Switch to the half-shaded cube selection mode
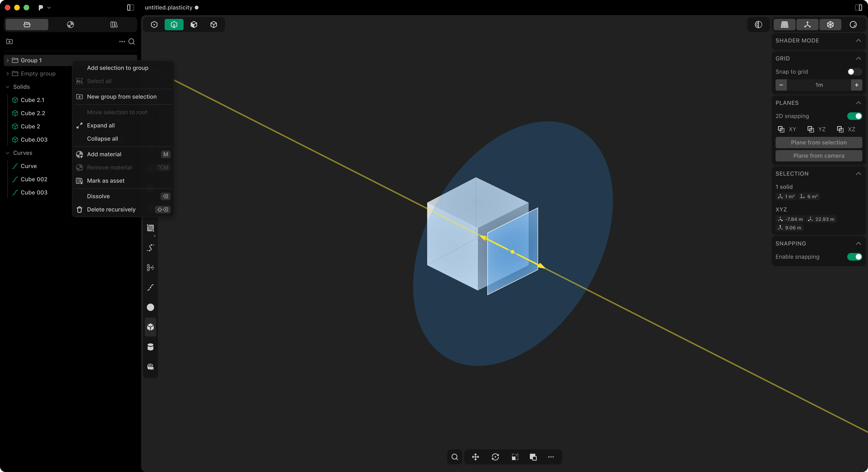Screen dimensions: 868x472 click(x=194, y=25)
